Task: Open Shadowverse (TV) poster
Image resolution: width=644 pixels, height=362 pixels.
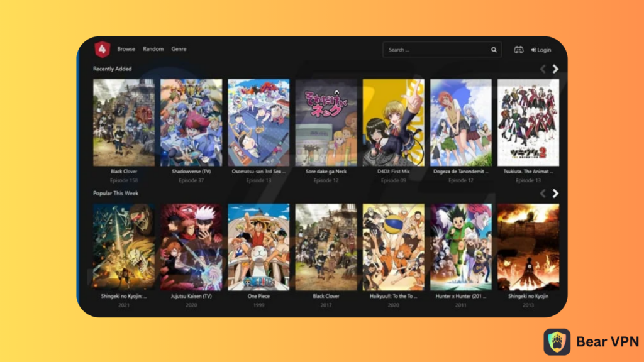Action: point(191,123)
